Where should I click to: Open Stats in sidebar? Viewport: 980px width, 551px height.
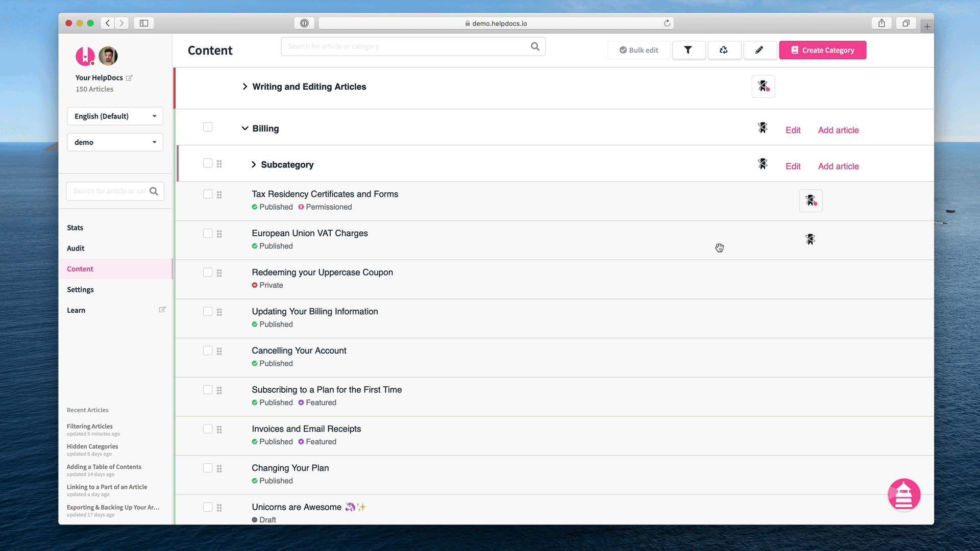(x=75, y=228)
